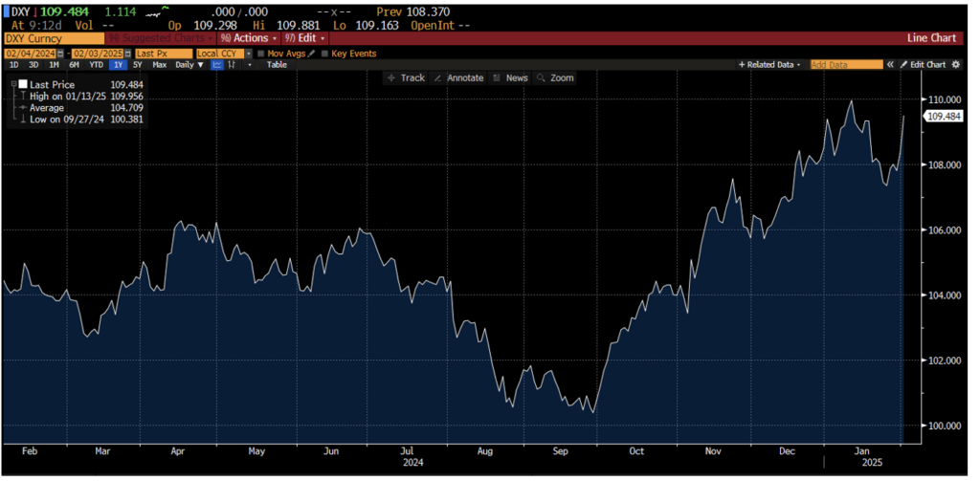Select the 1D time range
The height and width of the screenshot is (481, 980).
click(13, 64)
